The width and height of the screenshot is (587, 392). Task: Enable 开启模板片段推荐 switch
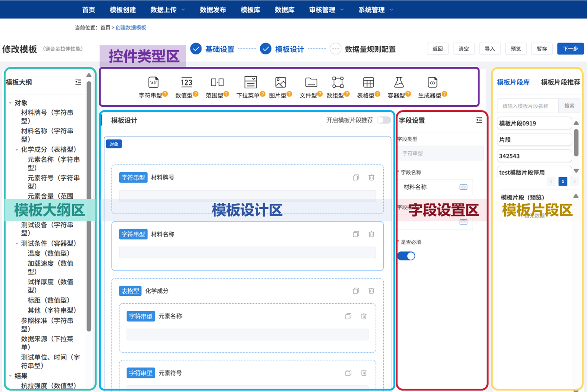(383, 120)
